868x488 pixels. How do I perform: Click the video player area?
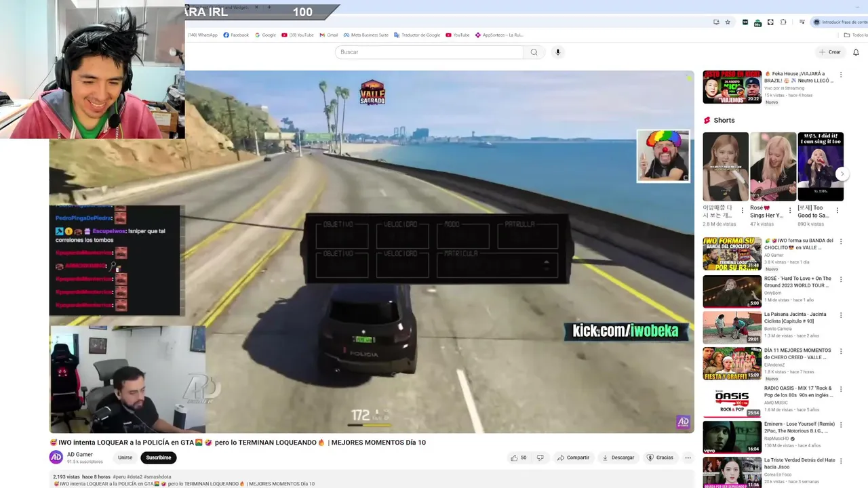[372, 251]
